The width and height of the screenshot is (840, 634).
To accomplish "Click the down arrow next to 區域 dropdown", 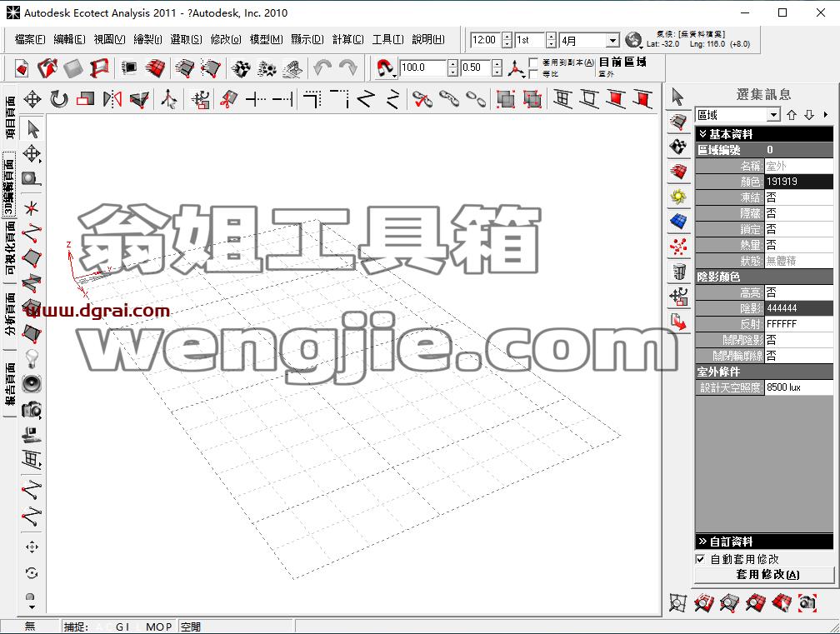I will [x=809, y=115].
